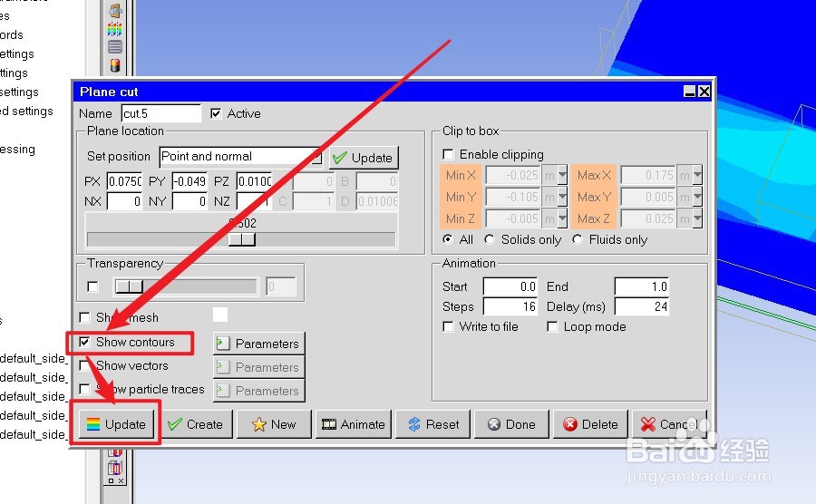Check Show particle traces

tap(84, 389)
